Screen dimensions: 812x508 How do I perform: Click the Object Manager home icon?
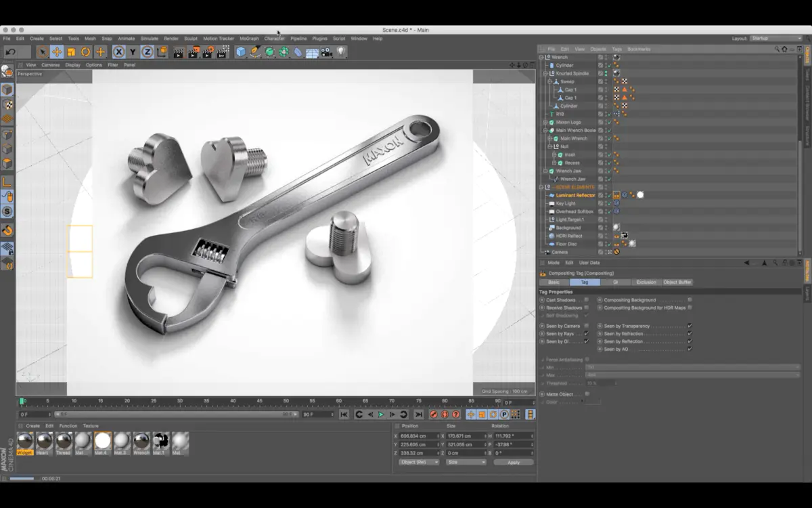click(784, 49)
